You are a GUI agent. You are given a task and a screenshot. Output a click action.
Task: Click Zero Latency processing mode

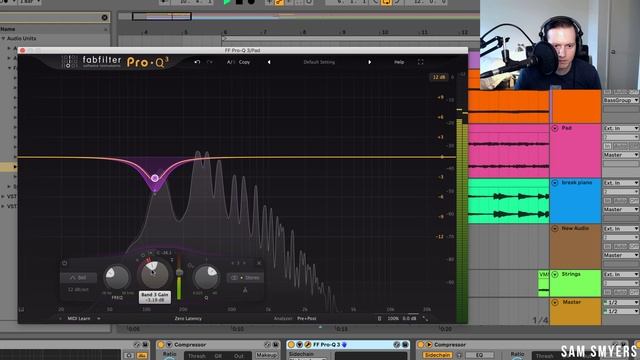tap(188, 318)
